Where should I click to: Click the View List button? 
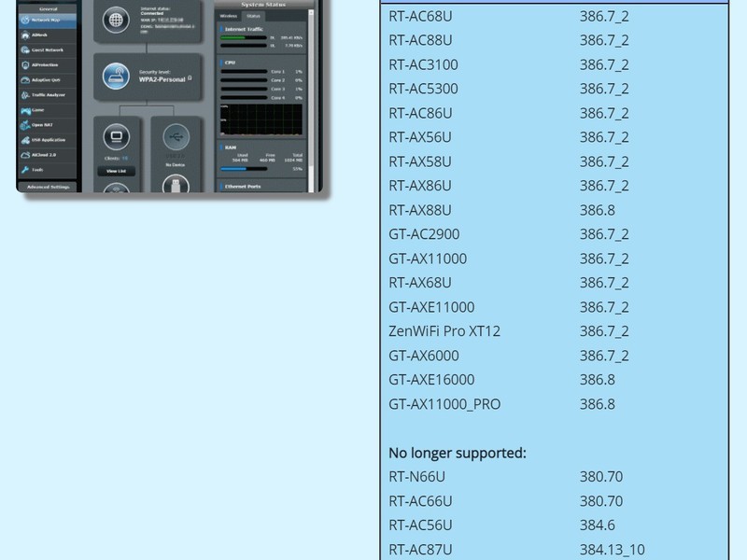[116, 171]
